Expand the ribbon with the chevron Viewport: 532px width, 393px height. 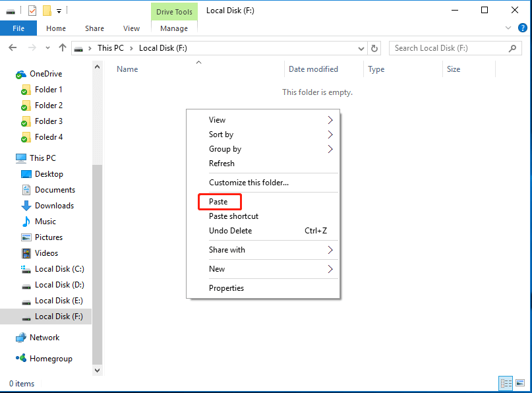coord(508,28)
